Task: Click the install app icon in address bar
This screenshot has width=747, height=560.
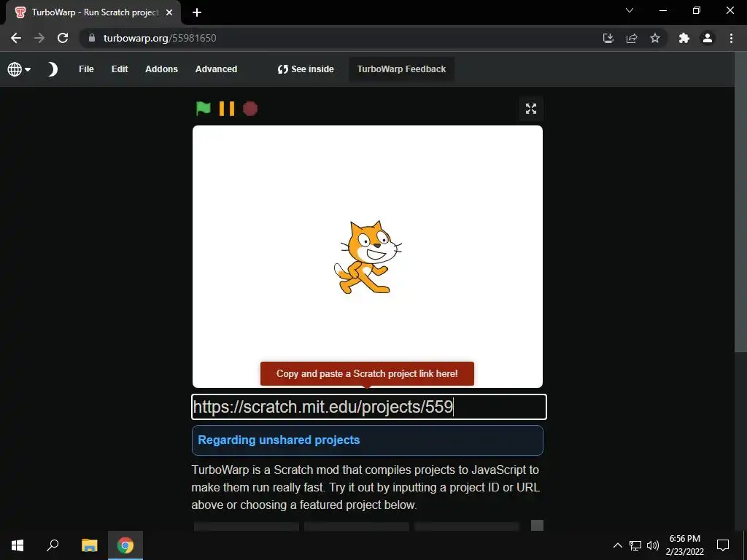Action: point(608,38)
